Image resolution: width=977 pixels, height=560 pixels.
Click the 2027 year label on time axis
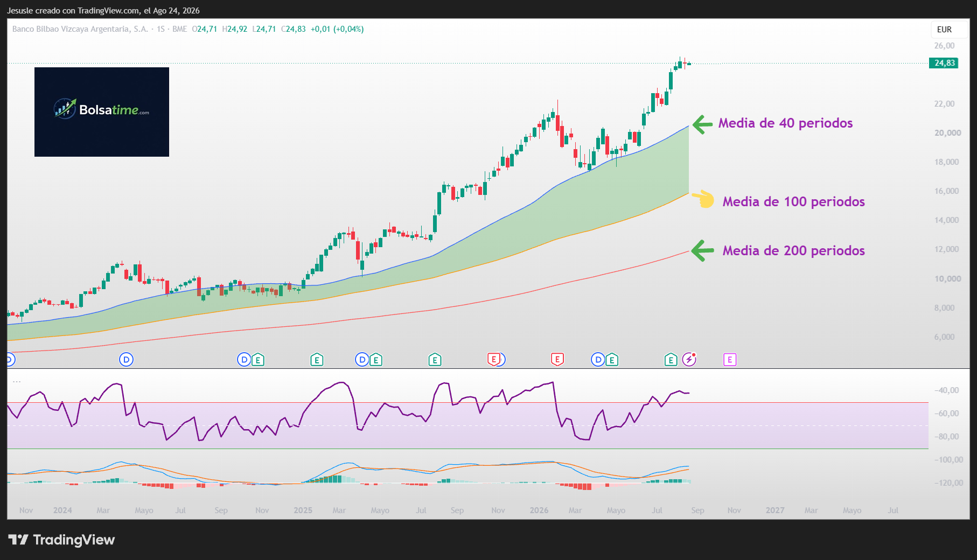click(775, 510)
